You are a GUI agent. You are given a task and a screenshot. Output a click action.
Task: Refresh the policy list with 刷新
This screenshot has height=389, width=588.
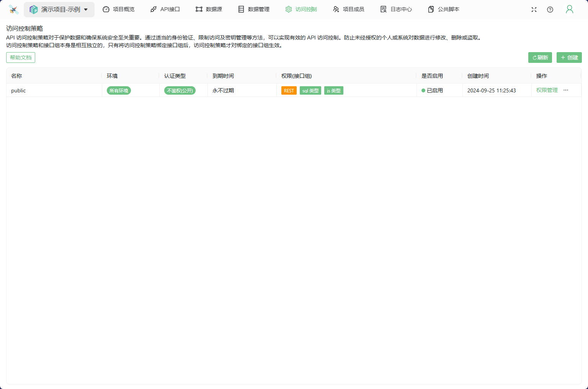point(540,57)
